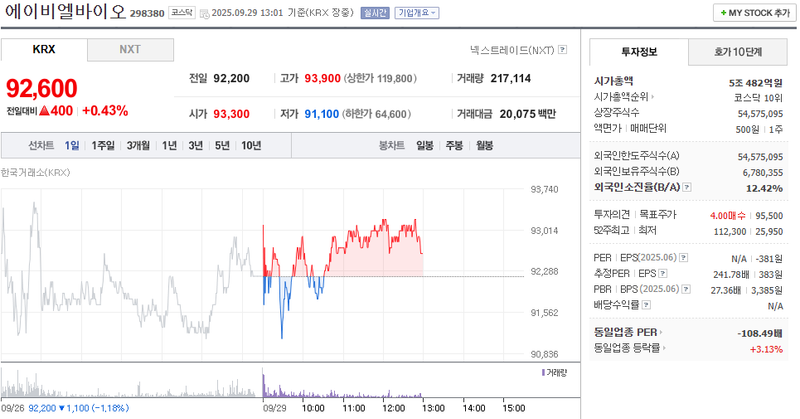Image resolution: width=800 pixels, height=419 pixels.
Task: Click the stock code 298380
Action: click(147, 14)
